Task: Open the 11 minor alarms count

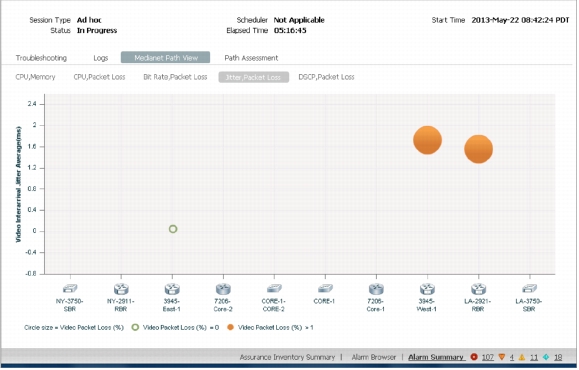Action: pos(534,357)
